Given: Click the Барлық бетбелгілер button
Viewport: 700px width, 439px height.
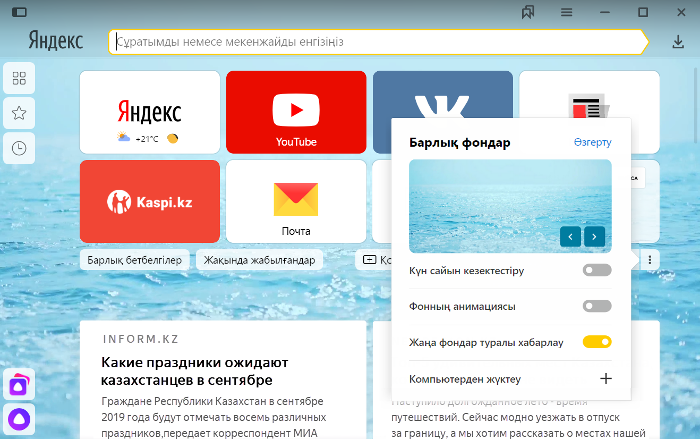Looking at the screenshot, I should (x=134, y=260).
